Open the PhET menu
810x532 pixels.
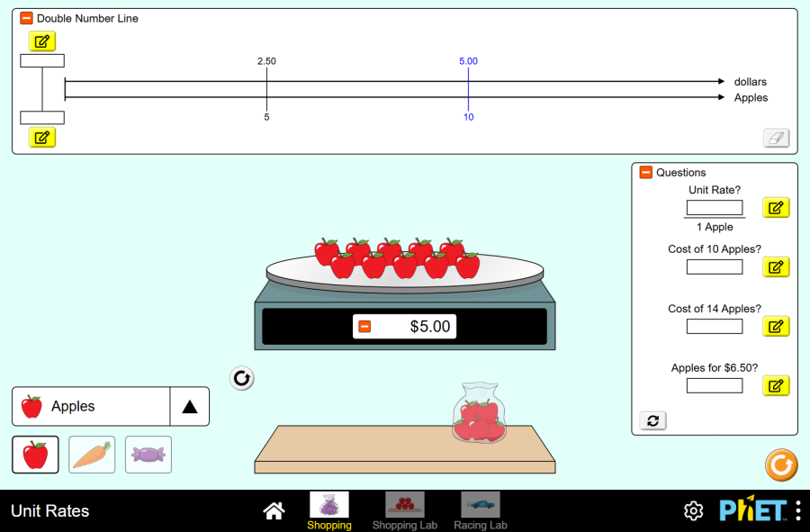pyautogui.click(x=800, y=510)
